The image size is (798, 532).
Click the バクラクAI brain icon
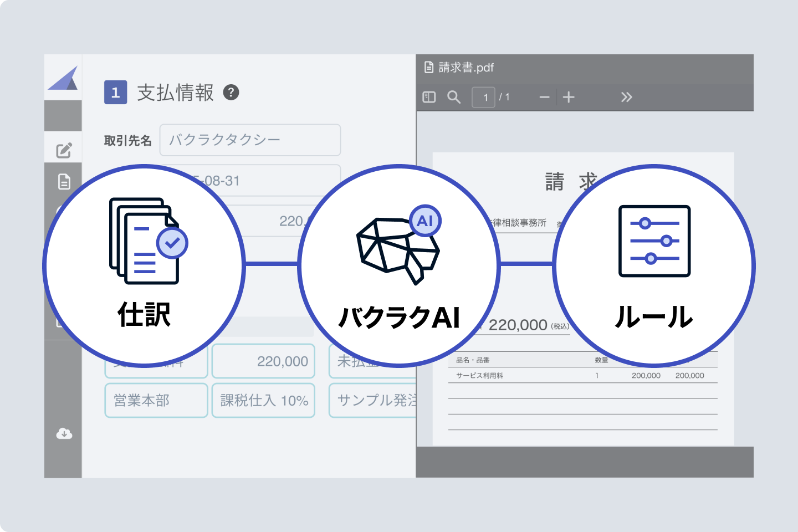(x=399, y=245)
